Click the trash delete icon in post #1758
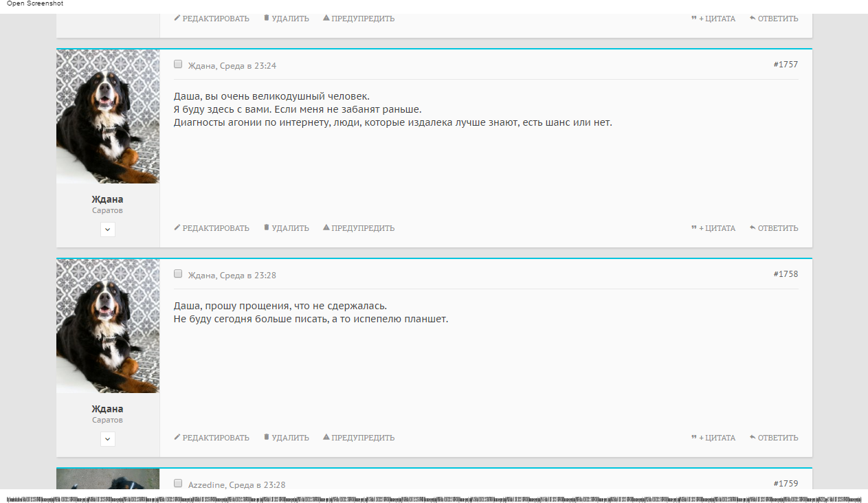The width and height of the screenshot is (868, 503). (267, 437)
